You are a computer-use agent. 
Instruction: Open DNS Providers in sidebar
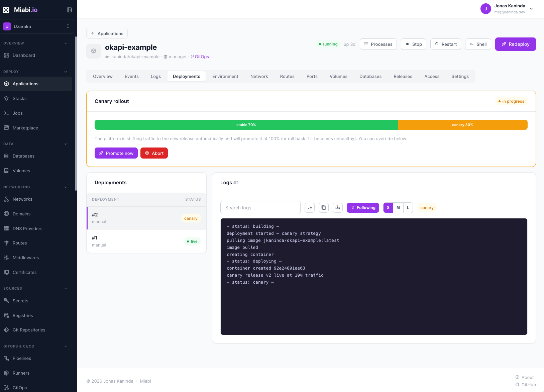tap(36, 229)
